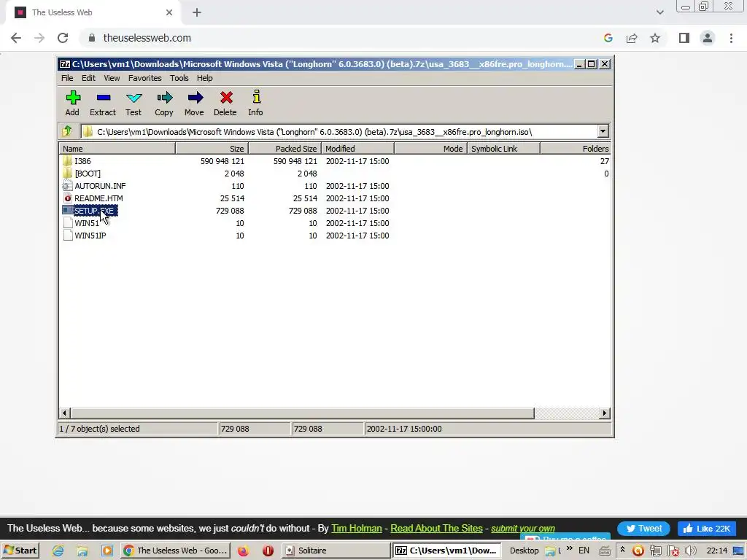
Task: Open the submit your own link
Action: (x=522, y=528)
